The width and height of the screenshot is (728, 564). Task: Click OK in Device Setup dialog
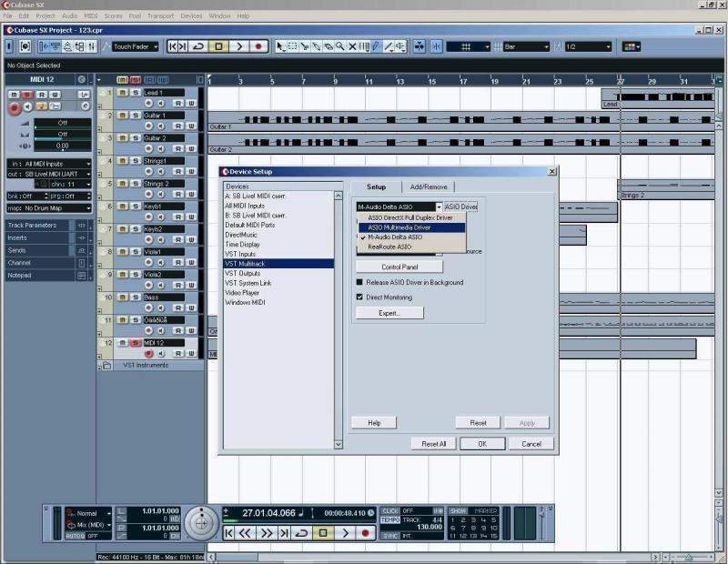tap(482, 444)
